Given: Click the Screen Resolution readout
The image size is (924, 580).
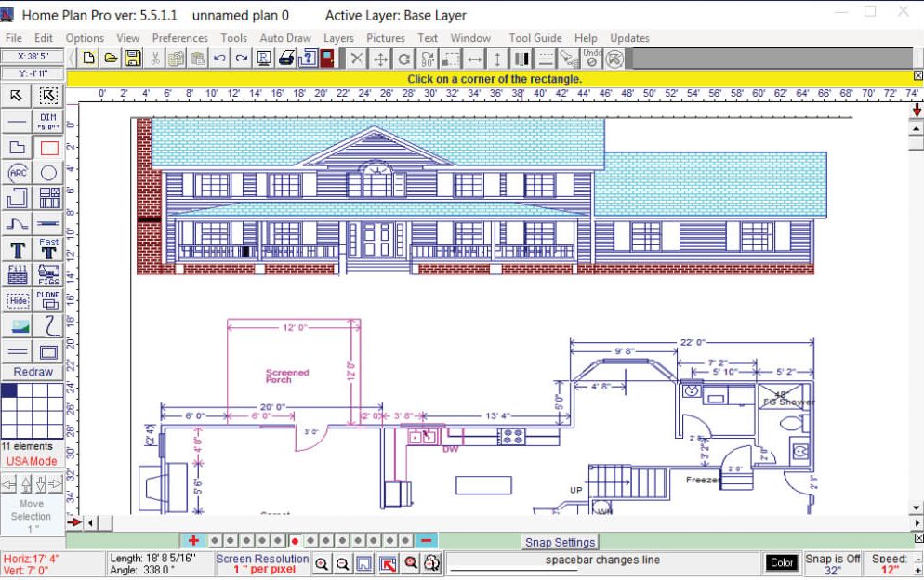Looking at the screenshot, I should point(263,563).
